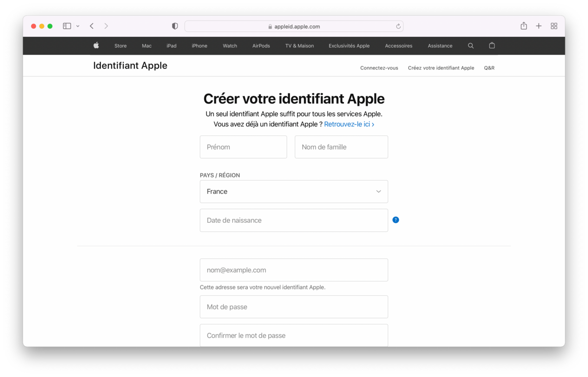Open the search magnifier icon in Apple nav

coord(471,46)
